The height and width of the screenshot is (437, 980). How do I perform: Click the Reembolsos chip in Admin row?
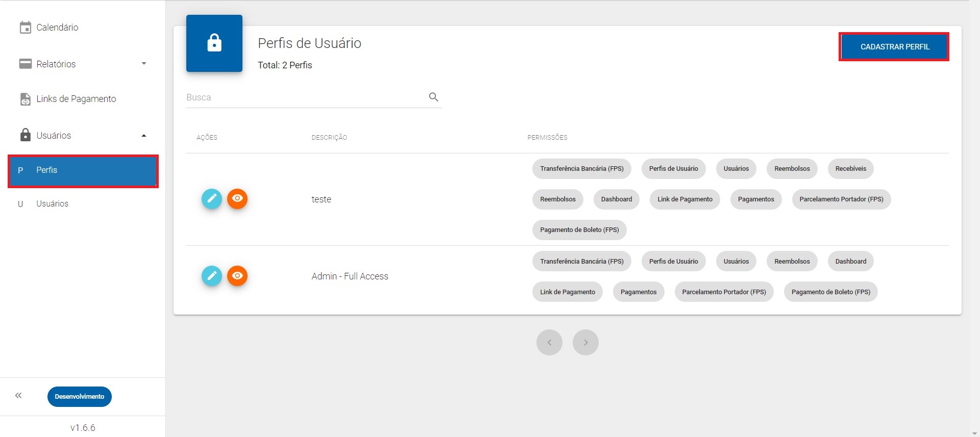pos(792,262)
